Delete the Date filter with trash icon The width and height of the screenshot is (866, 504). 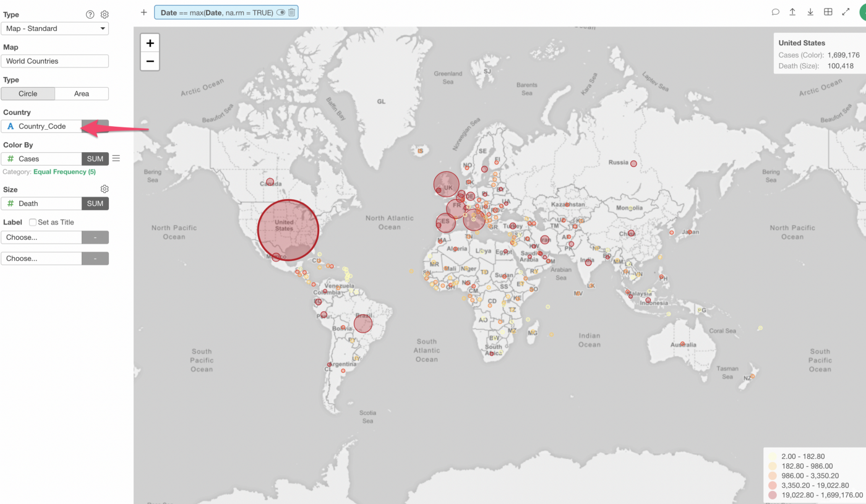click(292, 12)
